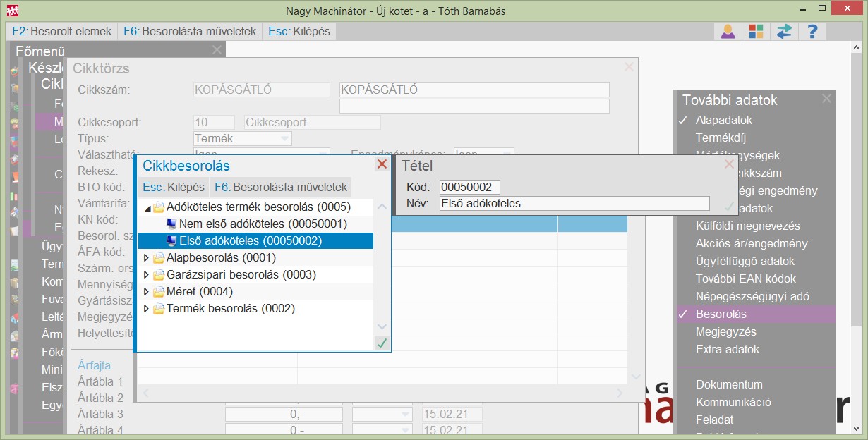Collapse Adóköteles termék besorolás node
The width and height of the screenshot is (868, 440).
147,208
